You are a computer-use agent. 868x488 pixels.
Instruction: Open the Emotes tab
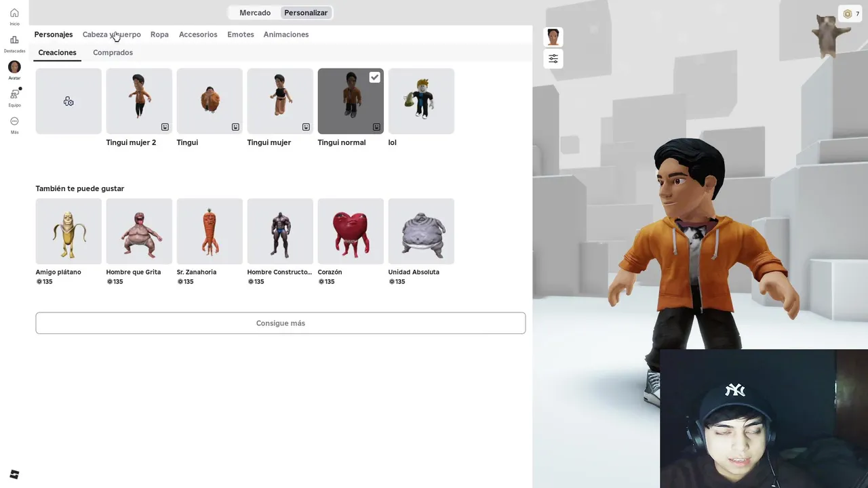pyautogui.click(x=241, y=35)
